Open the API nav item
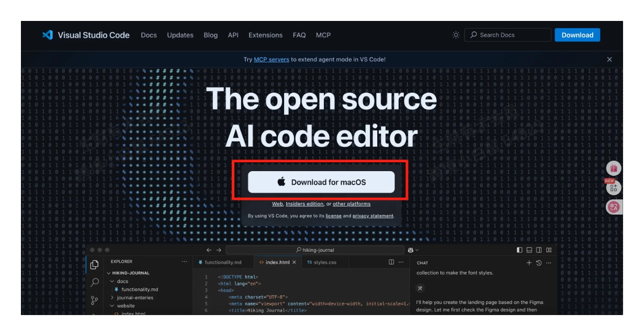 (x=233, y=35)
